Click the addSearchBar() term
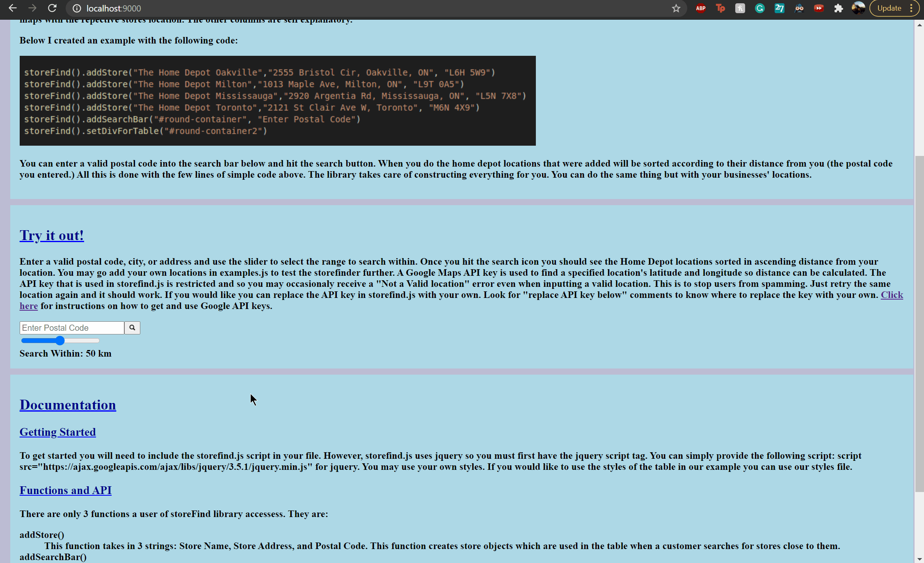The image size is (924, 563). coord(53,557)
